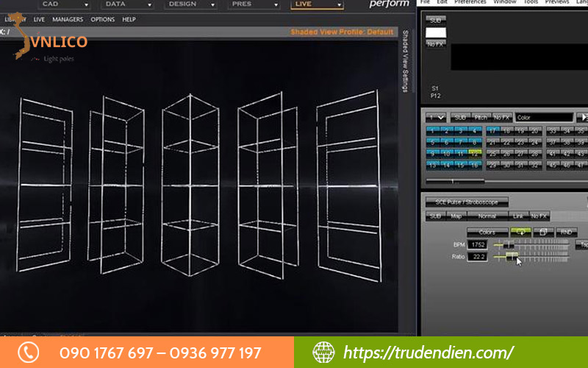Image resolution: width=588 pixels, height=368 pixels.
Task: Open Shaded View Settings vertical tab
Action: pos(406,61)
